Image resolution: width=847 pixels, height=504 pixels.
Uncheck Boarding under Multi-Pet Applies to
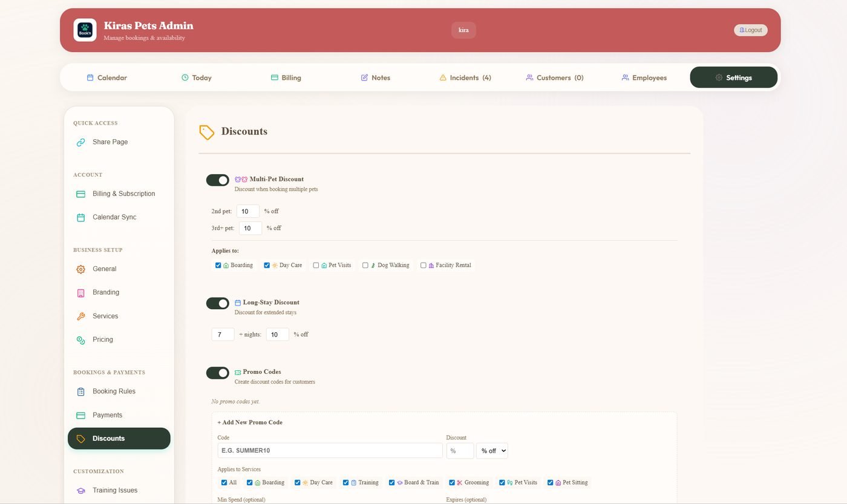218,265
